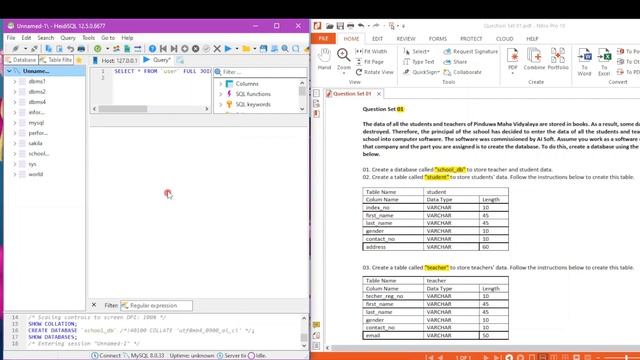Click Rotate View in Nitro ribbon
The height and width of the screenshot is (360, 640).
375,72
